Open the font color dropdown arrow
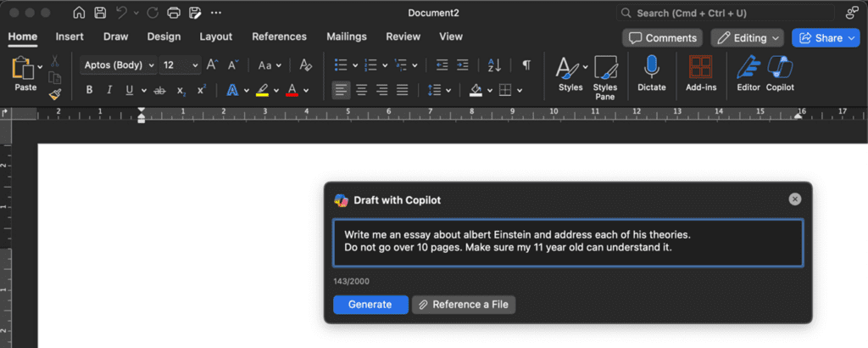Screen dimensions: 868x348 click(306, 90)
